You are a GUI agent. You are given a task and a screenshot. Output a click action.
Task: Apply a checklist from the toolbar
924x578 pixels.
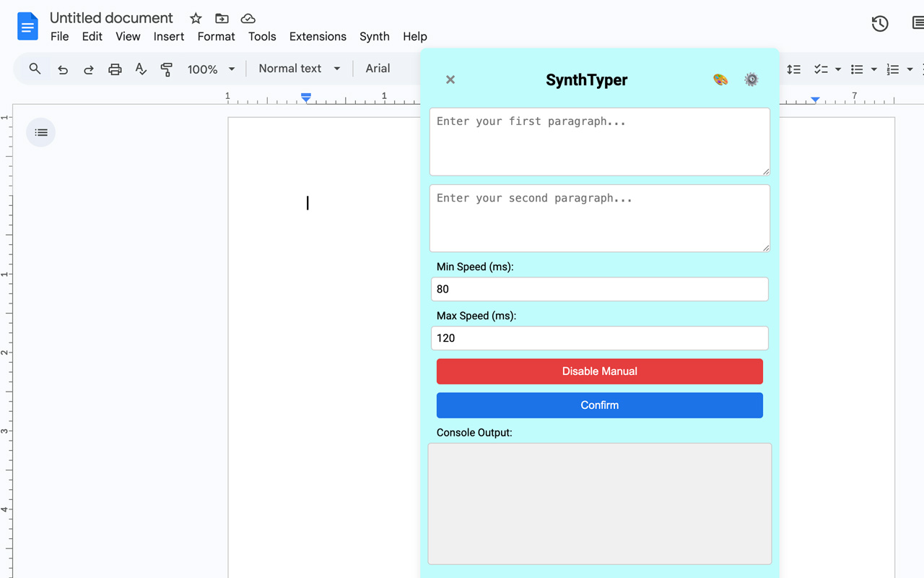pos(824,69)
